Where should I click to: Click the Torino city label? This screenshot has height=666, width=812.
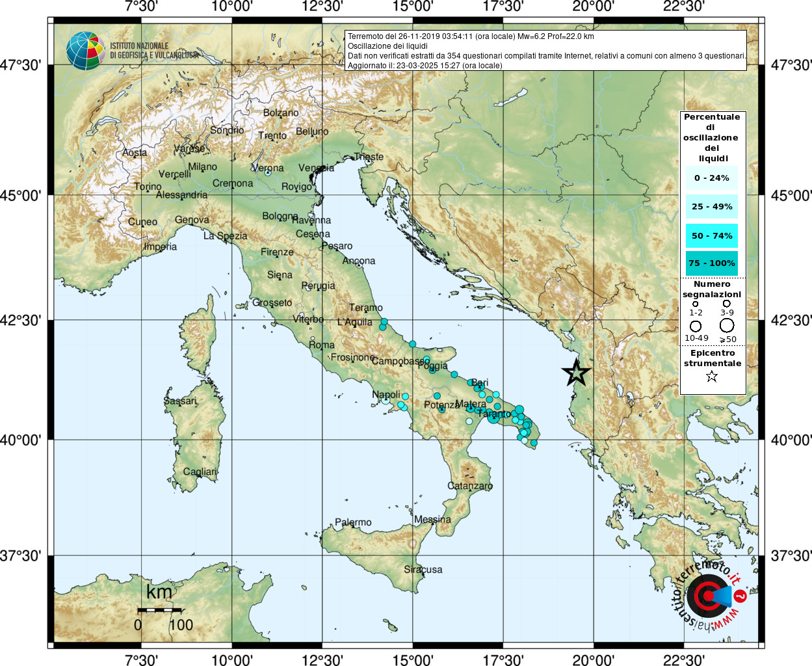(148, 187)
